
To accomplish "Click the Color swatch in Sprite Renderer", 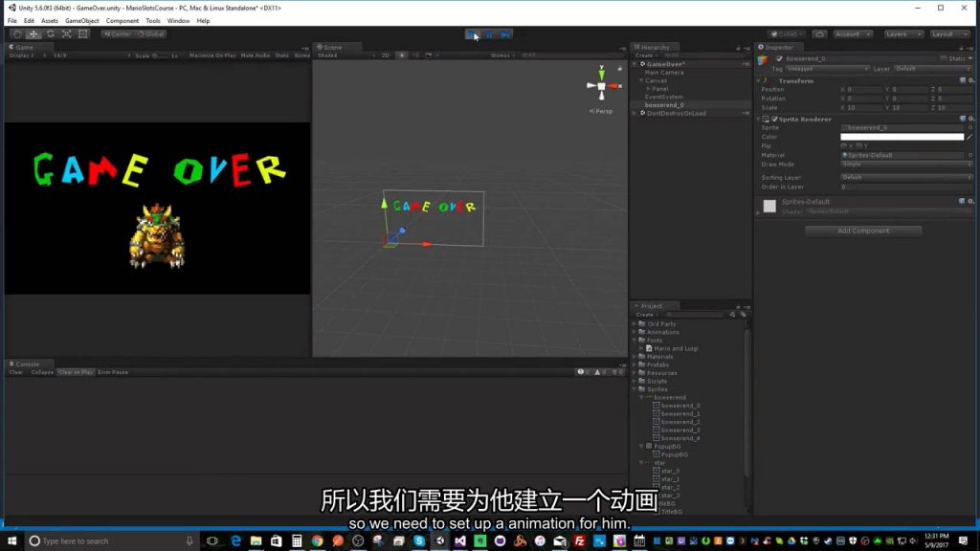I will coord(901,137).
